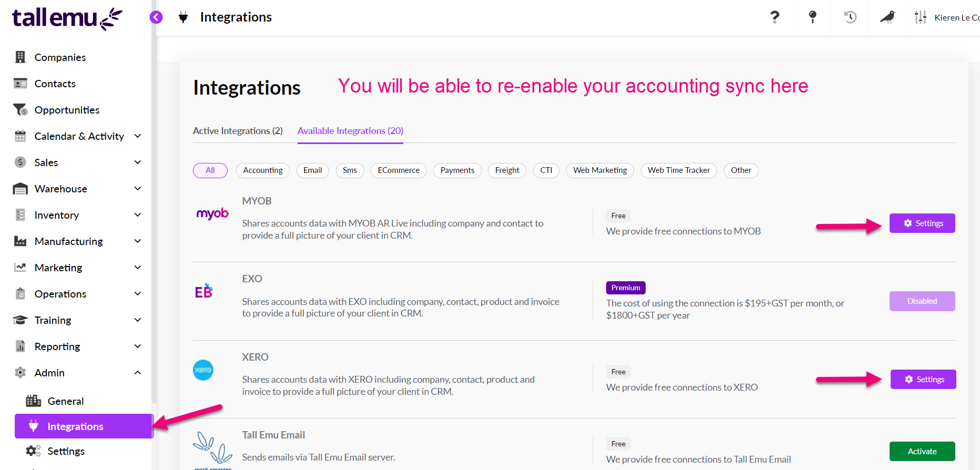Filter integrations by Web Marketing

coord(600,170)
